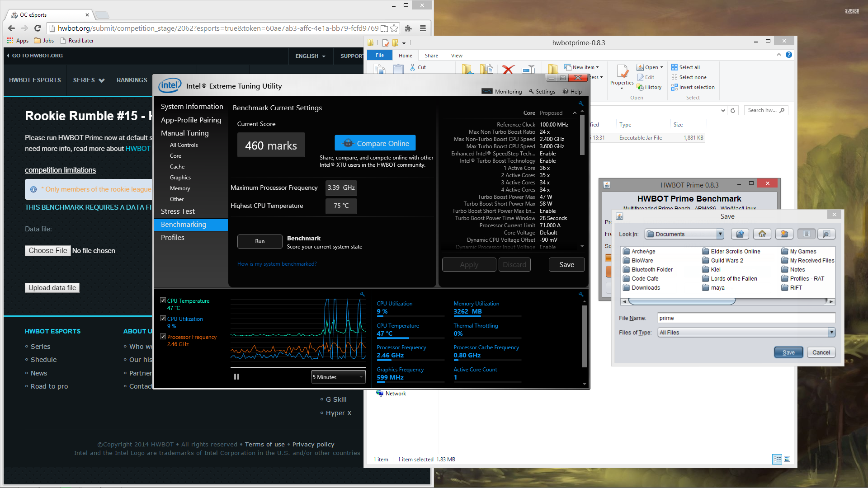Click History in Explorer ribbon
This screenshot has height=488, width=868.
click(649, 87)
